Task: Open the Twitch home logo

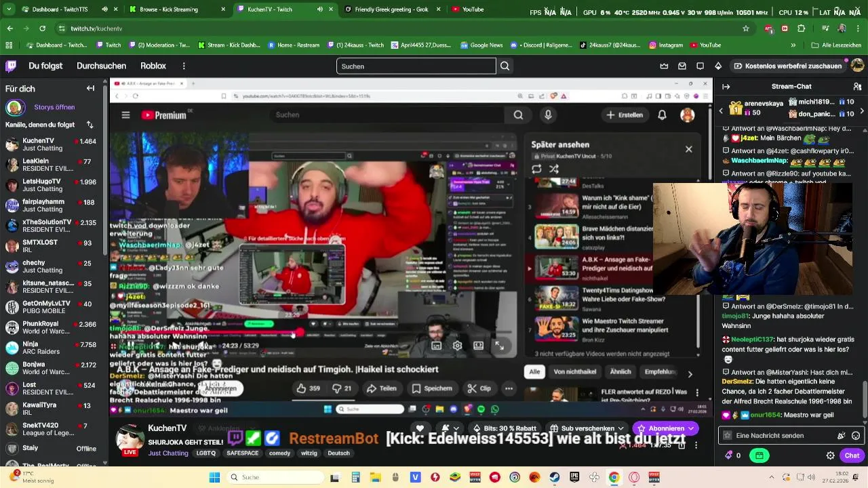Action: pyautogui.click(x=11, y=66)
